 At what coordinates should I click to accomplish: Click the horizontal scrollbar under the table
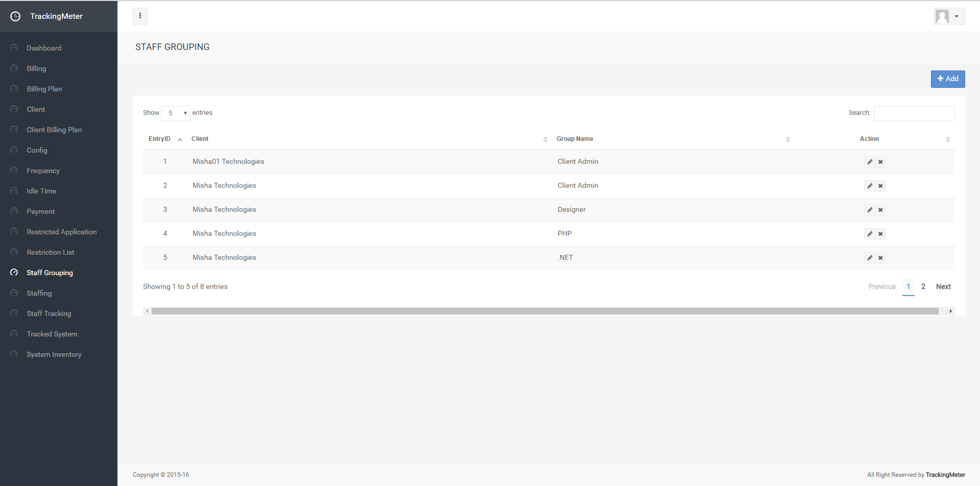545,311
